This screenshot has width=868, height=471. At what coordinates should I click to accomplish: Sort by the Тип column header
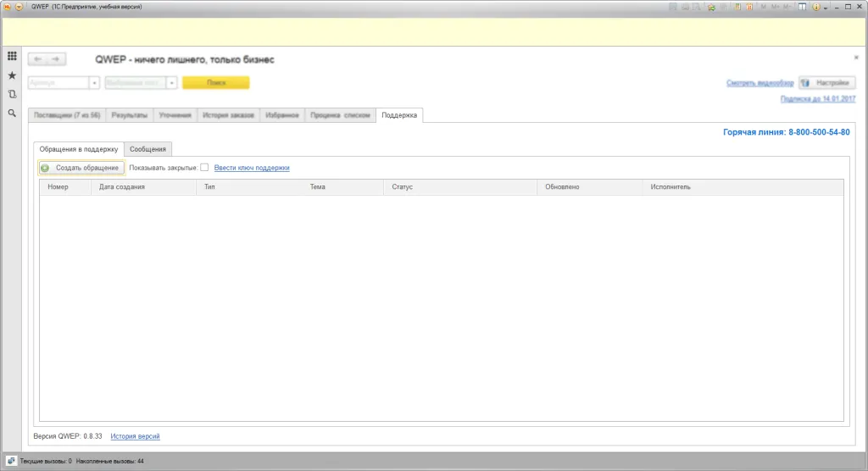click(x=249, y=187)
